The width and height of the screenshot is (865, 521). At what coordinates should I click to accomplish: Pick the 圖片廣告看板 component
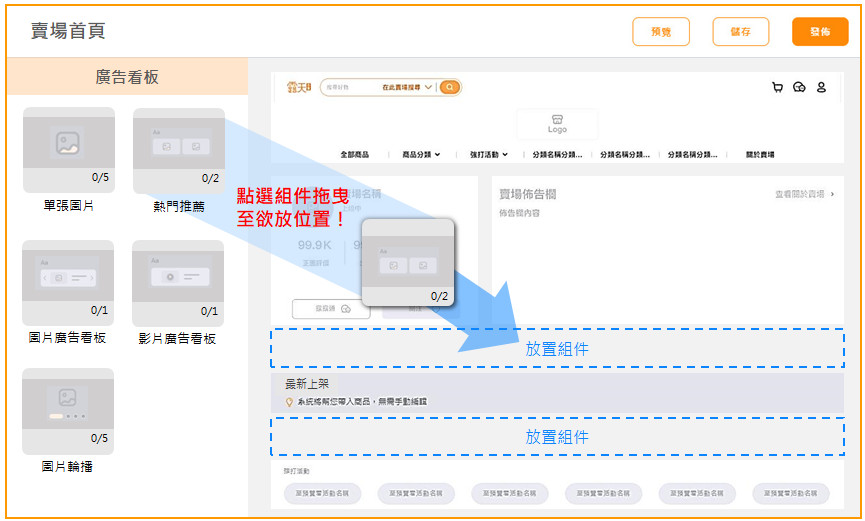pos(68,282)
